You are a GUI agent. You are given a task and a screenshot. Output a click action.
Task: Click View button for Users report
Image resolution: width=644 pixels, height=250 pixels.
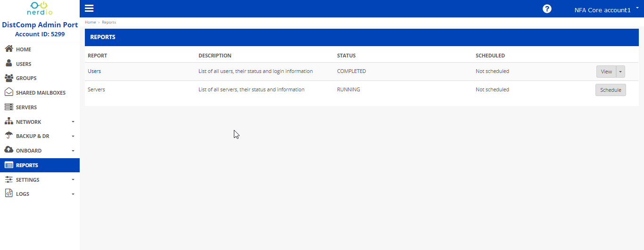click(606, 72)
